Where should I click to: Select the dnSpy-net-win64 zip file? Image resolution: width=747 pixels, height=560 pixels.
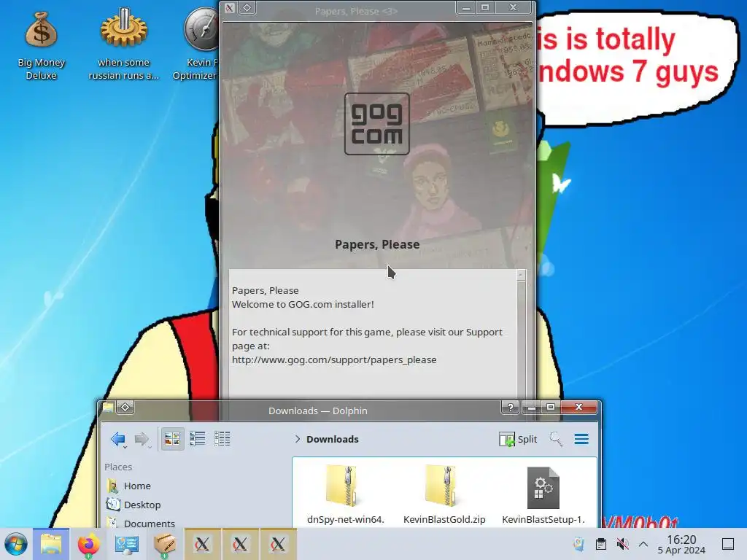coord(345,494)
